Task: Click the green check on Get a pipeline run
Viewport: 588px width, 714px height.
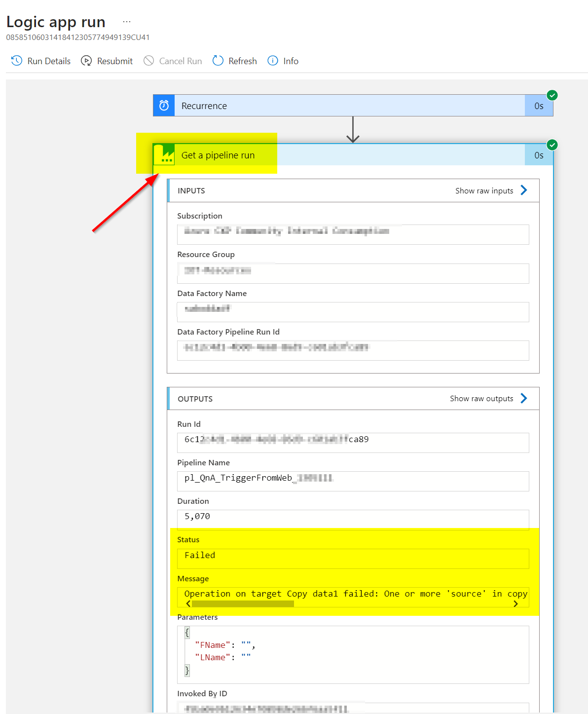Action: (x=552, y=145)
